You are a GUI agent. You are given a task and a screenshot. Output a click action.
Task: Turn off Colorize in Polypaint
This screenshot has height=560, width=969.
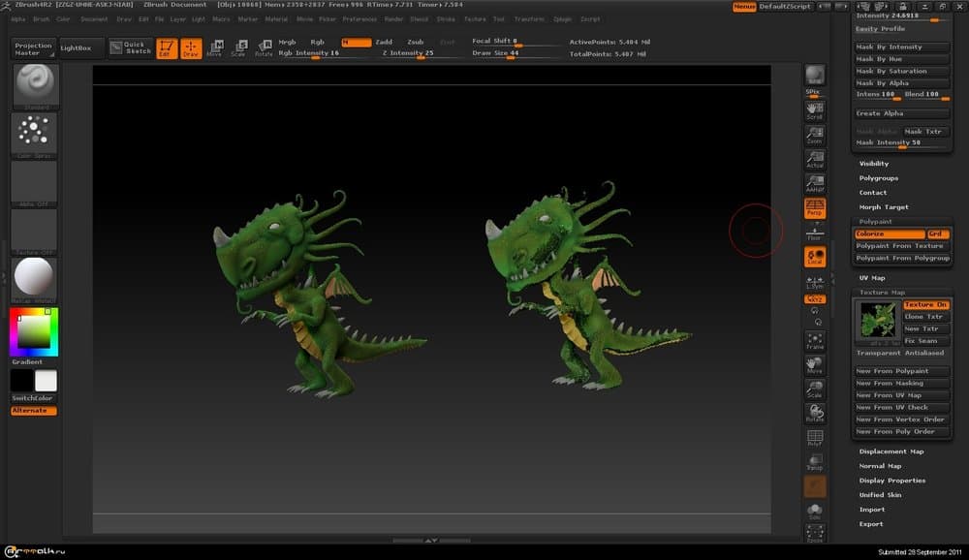(x=890, y=234)
